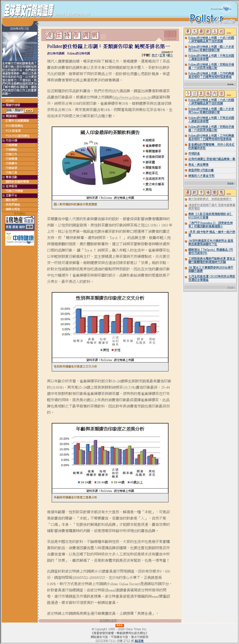
Task: Open the Yahoo!奇摩搜尋引擎 article under 單元最新五則
Action: tap(211, 48)
